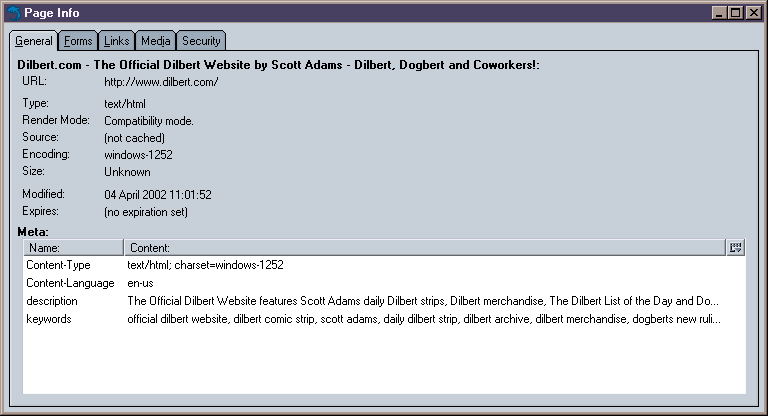Click the URL value http://www.dilbert.com/
Screen dimensions: 768x416
(x=161, y=82)
